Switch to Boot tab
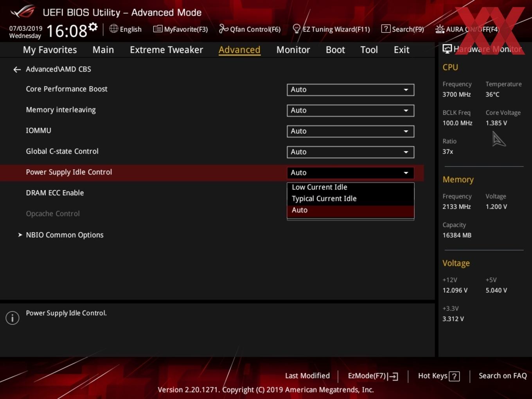This screenshot has width=532, height=399. [x=335, y=50]
